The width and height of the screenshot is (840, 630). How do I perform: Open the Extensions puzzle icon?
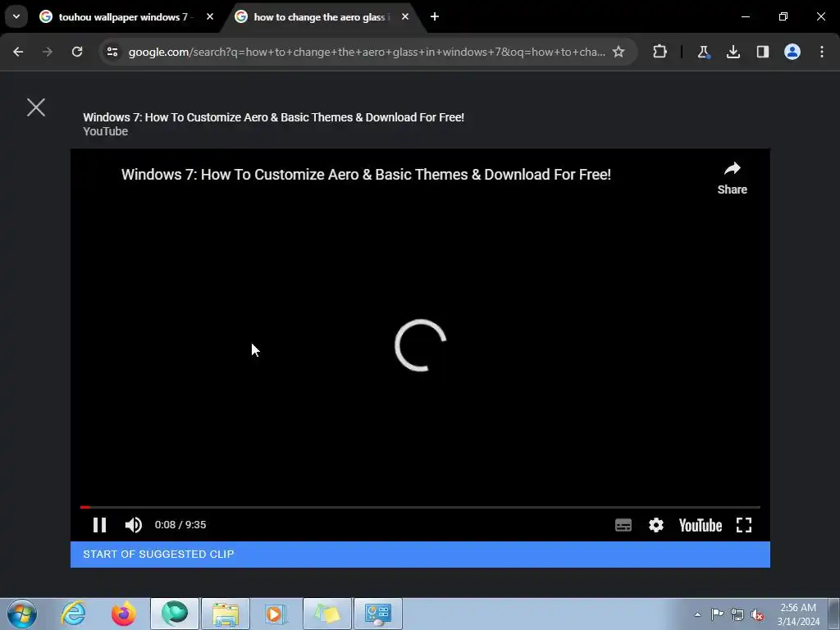660,52
